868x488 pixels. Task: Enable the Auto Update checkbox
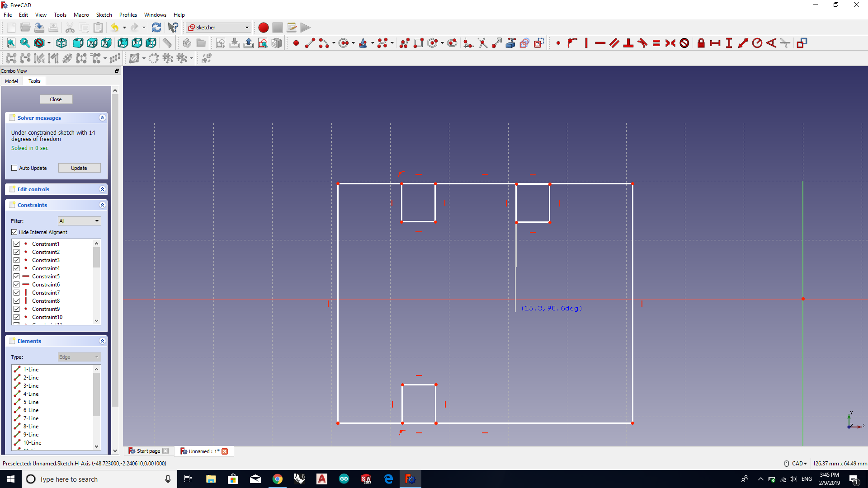[14, 168]
